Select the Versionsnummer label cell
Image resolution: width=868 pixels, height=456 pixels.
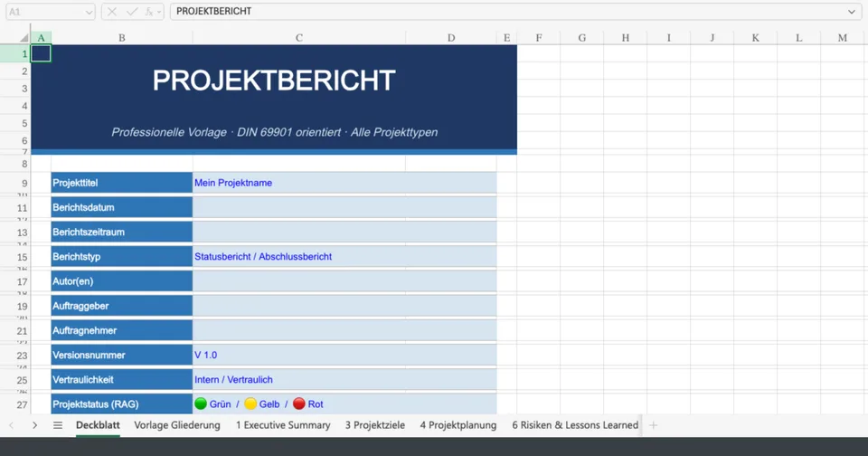[x=122, y=355]
